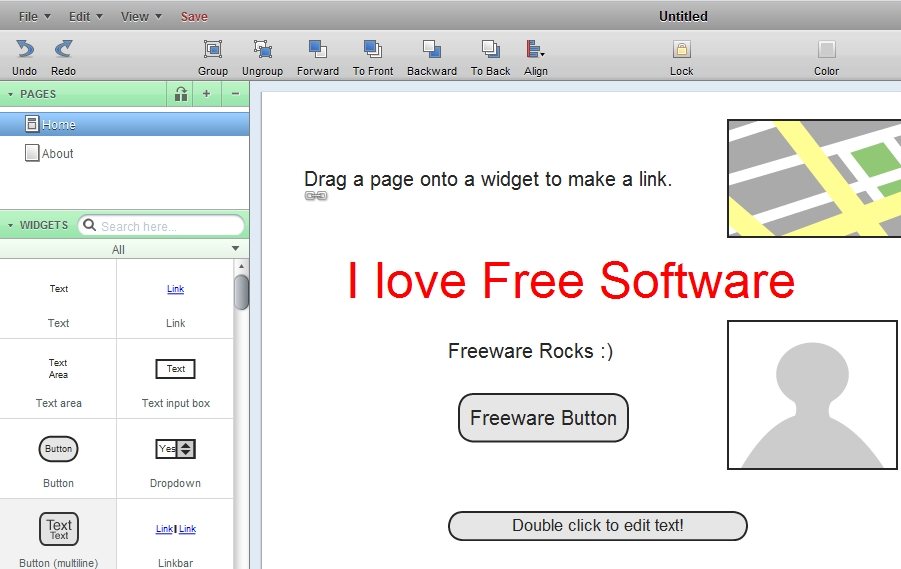
Task: Bring widget Forward one layer
Action: tap(317, 49)
